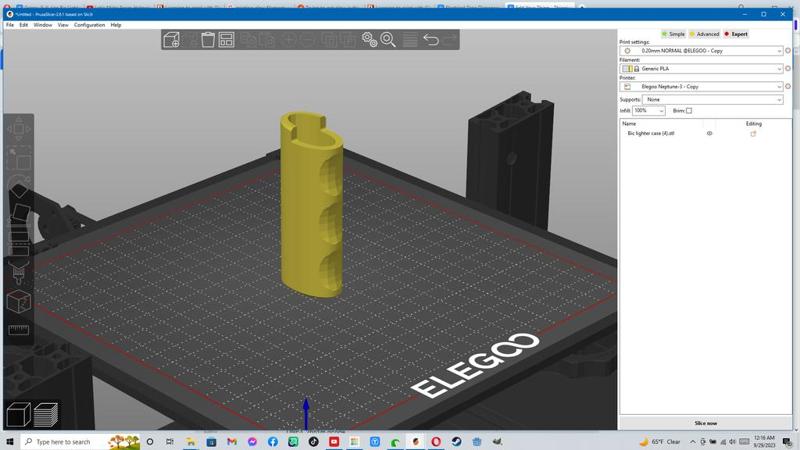
Task: Click the Undo arrow in toolbar
Action: (x=430, y=40)
